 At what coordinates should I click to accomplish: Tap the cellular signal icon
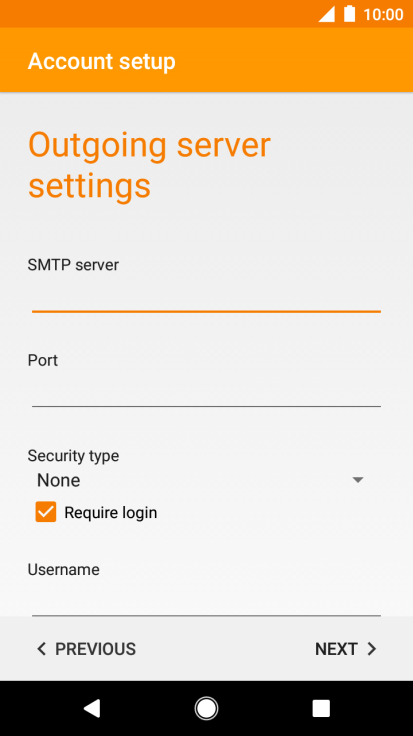tap(327, 14)
